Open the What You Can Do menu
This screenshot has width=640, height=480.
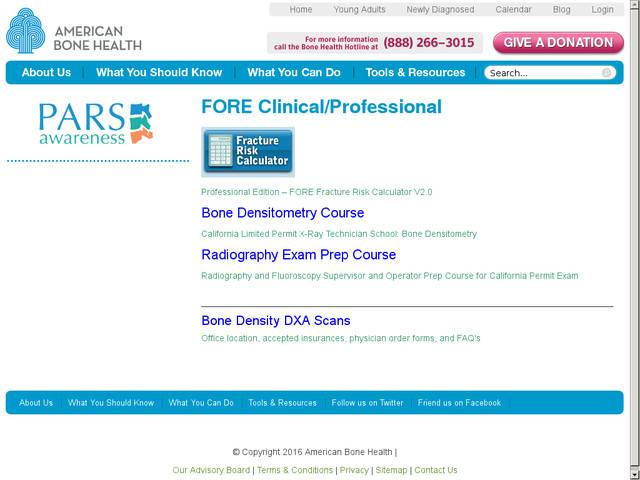coord(294,73)
